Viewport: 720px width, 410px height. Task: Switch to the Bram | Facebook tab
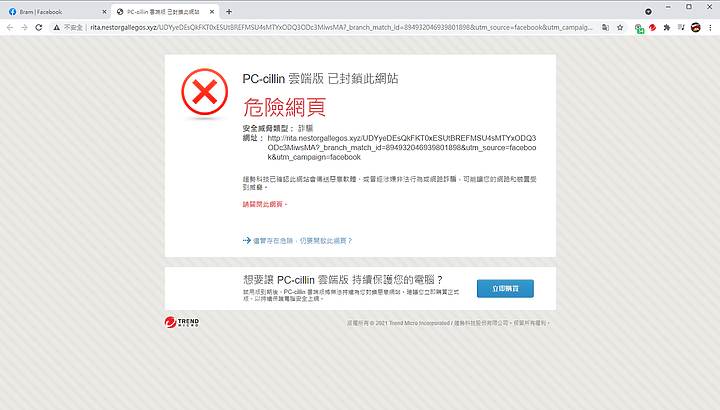point(55,12)
